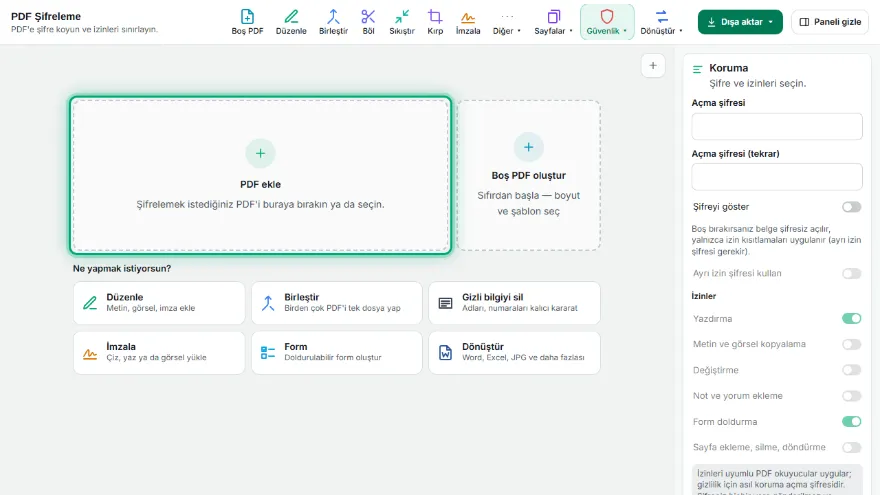This screenshot has width=880, height=495.
Task: Open the İmzala card signature icon
Action: [90, 353]
